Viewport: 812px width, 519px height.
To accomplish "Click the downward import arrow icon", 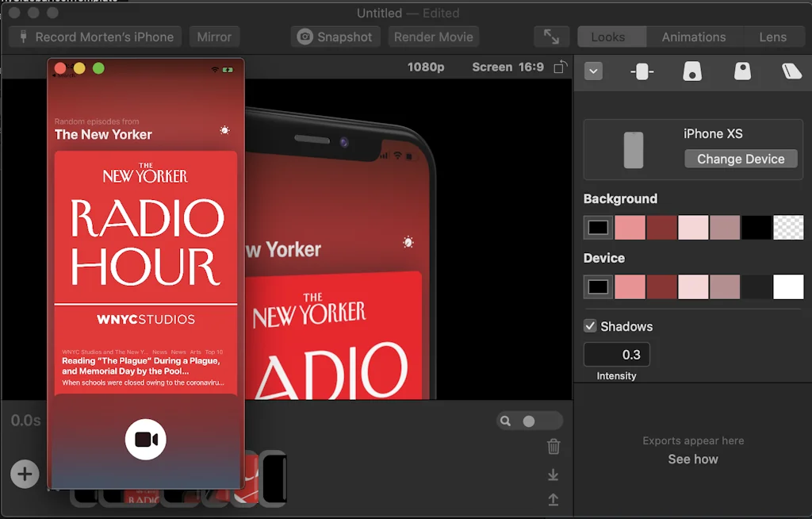I will [x=553, y=475].
